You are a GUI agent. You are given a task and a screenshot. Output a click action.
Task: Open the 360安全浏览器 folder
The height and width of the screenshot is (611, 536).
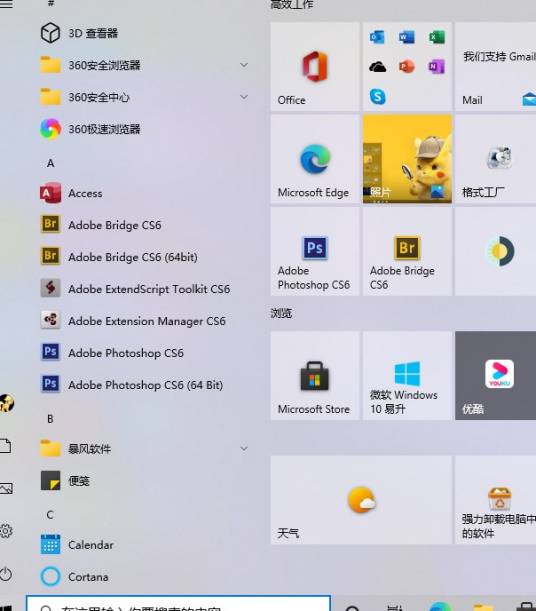(145, 65)
